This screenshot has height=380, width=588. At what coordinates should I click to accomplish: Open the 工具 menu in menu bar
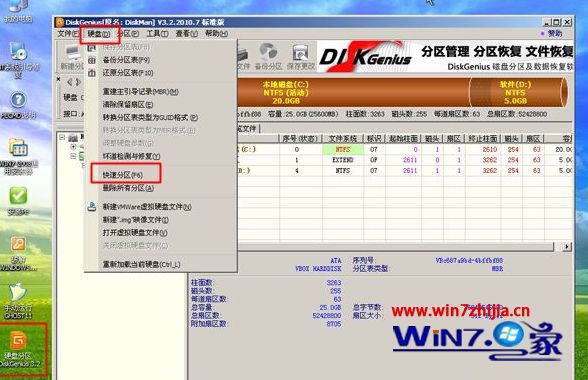(x=157, y=34)
